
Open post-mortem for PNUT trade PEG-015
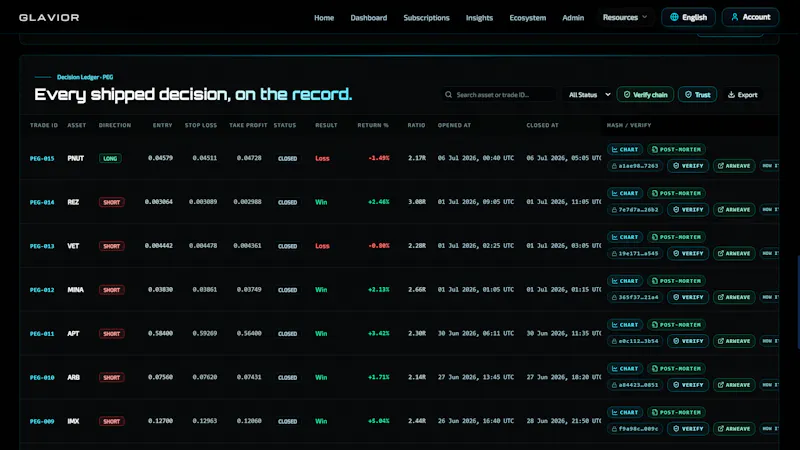click(x=676, y=149)
